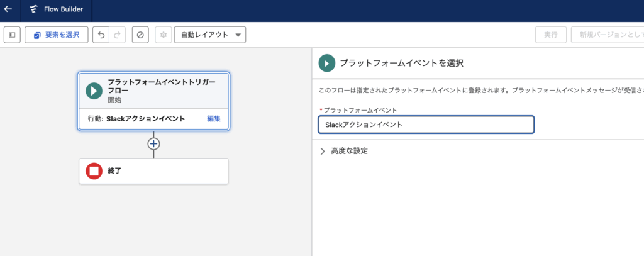Undo the last canvas change
644x256 pixels.
point(101,35)
